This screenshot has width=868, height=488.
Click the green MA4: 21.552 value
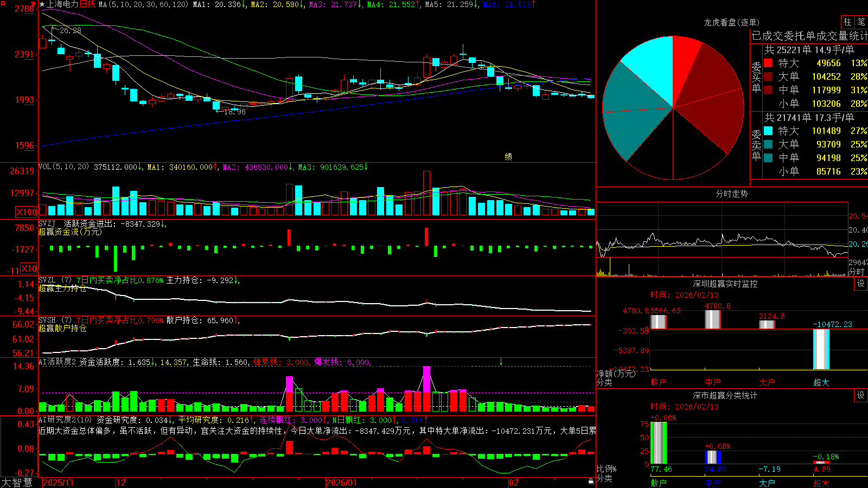click(392, 4)
